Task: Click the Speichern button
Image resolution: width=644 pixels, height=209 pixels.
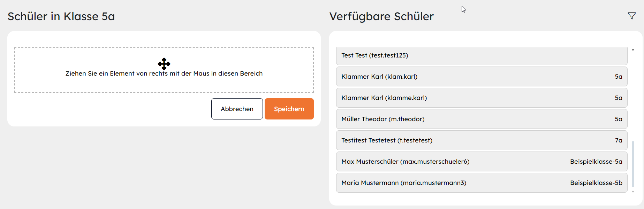Action: [289, 109]
